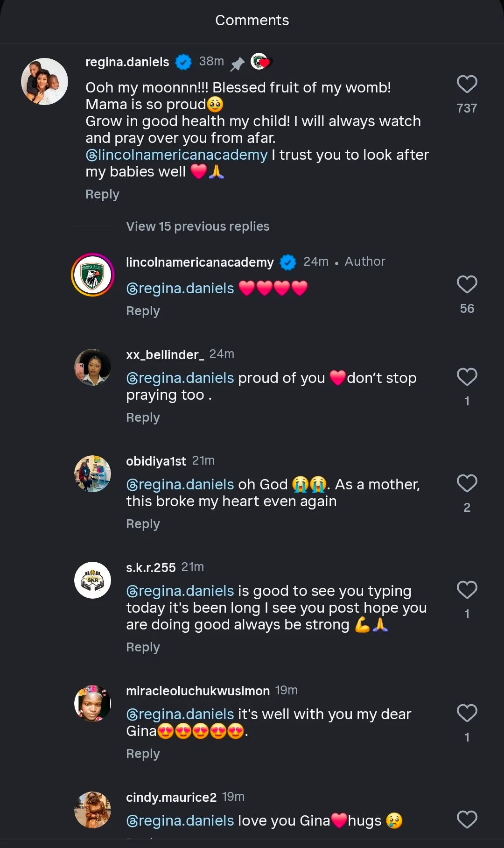Like xx_bellinder_'s reply
This screenshot has height=848, width=504.
point(467,377)
